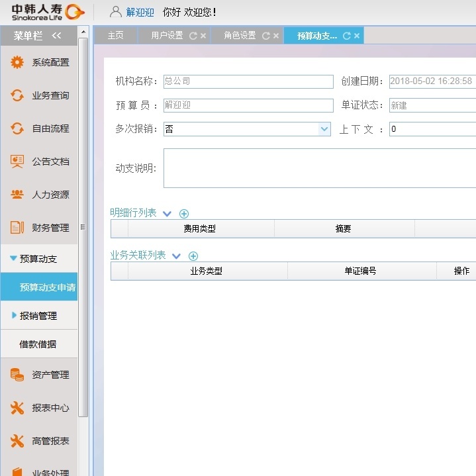Open the 多次报销 dropdown
Image resolution: width=476 pixels, height=476 pixels.
[x=324, y=129]
